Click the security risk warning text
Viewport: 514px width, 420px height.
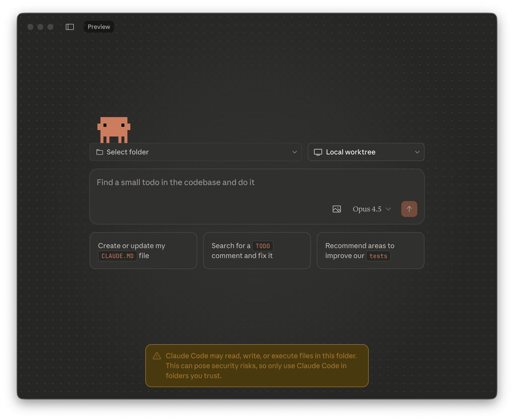(x=261, y=366)
